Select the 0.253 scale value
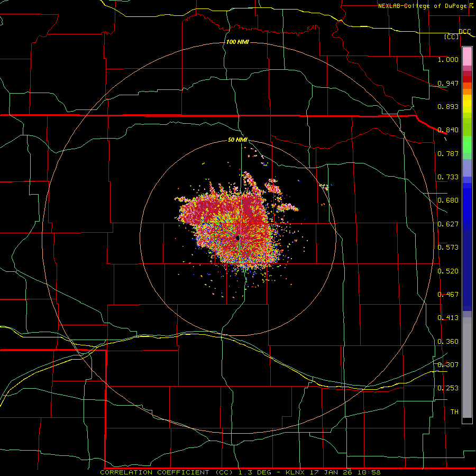The image size is (476, 476). point(448,388)
